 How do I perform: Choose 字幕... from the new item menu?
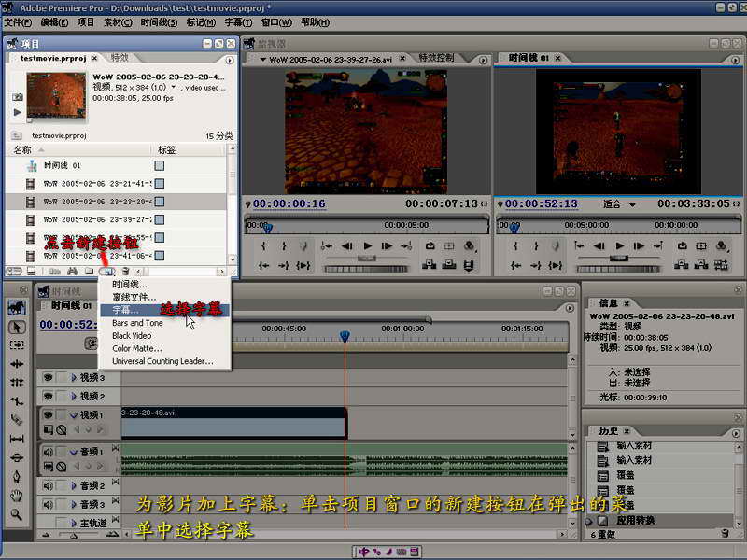tap(164, 310)
